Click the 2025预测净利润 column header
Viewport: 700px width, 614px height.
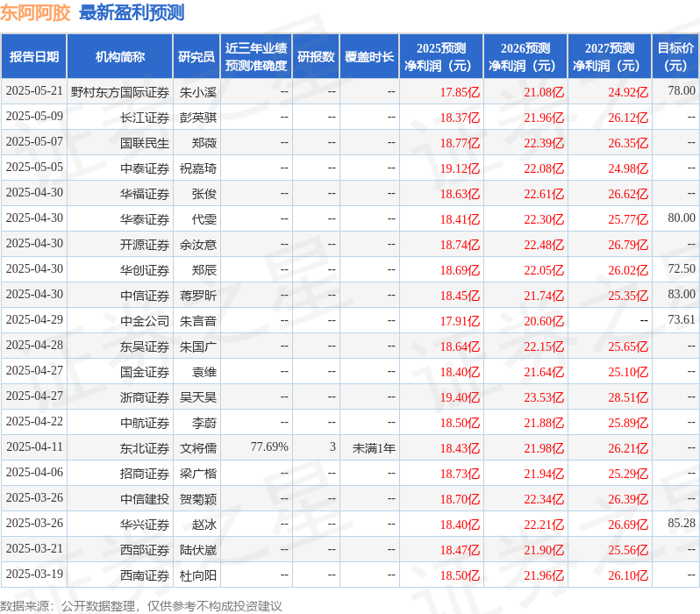coord(440,57)
